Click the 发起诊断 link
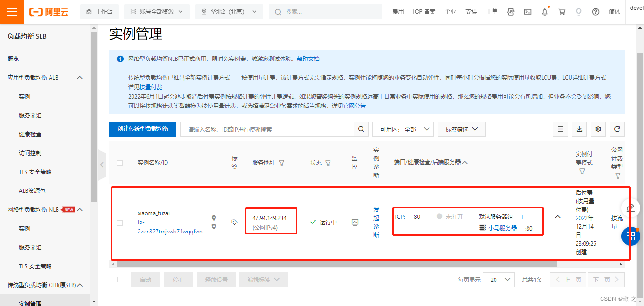 pos(376,222)
